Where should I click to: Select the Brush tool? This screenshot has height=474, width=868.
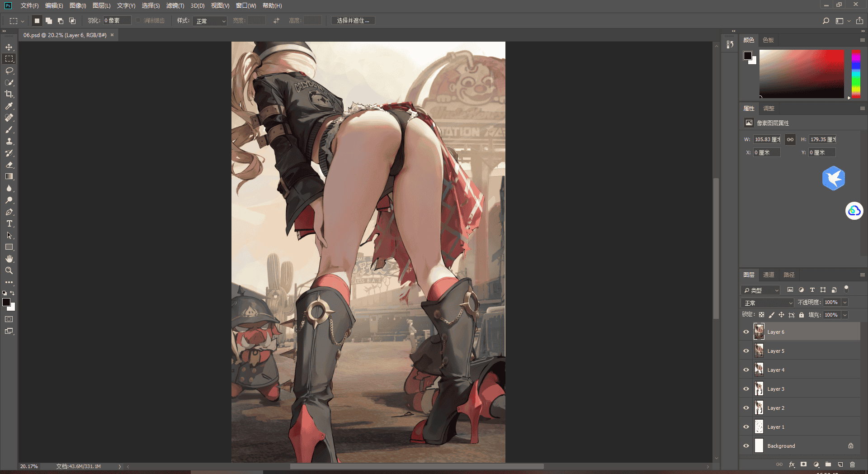(9, 129)
